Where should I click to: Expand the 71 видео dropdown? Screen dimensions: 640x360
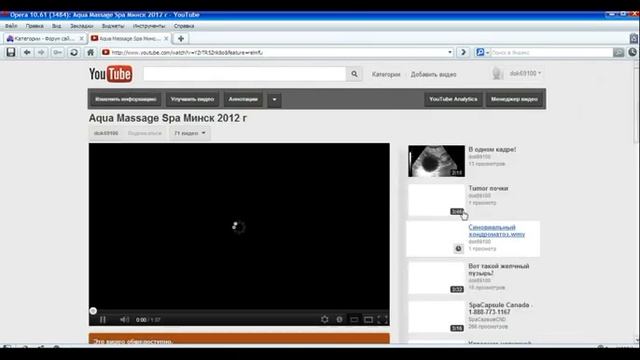point(190,133)
